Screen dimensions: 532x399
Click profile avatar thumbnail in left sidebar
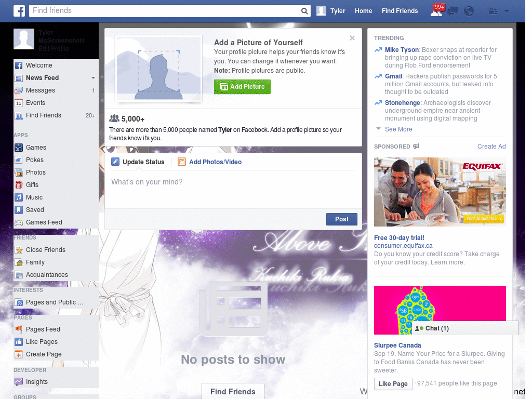(x=24, y=39)
